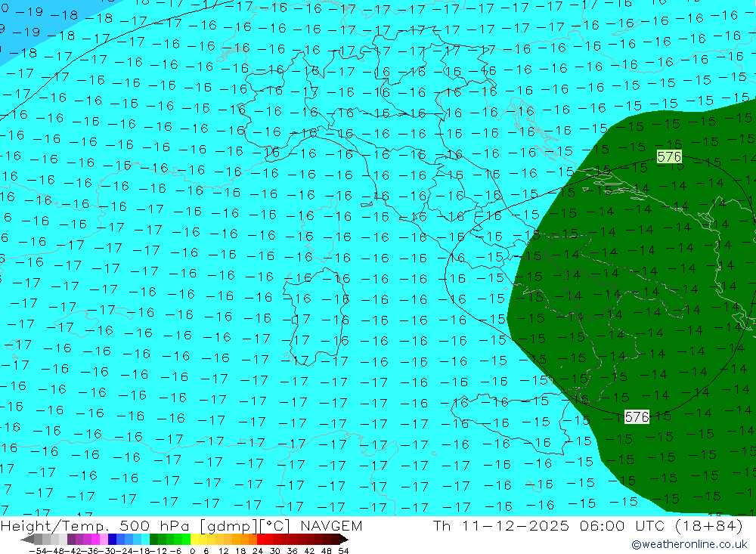Open the weatheronline.co.uk copyright link
Screen dimensions: 756x554
(689, 544)
